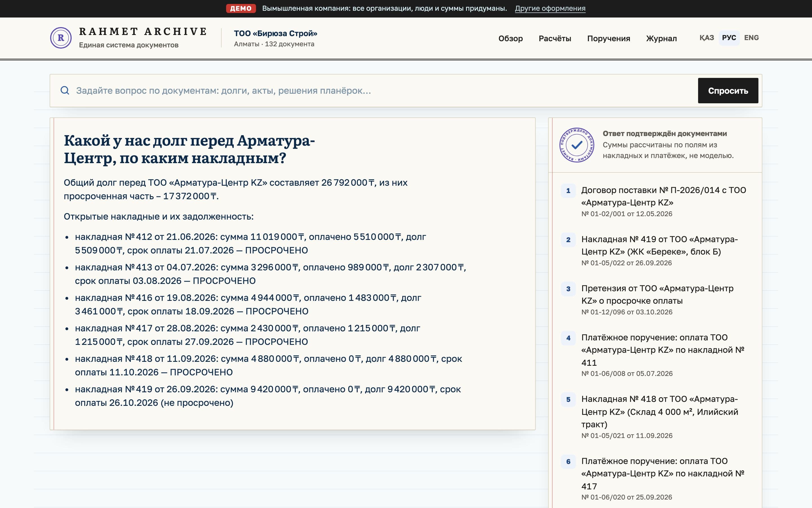Select the РУС language option
The image size is (812, 508).
729,38
